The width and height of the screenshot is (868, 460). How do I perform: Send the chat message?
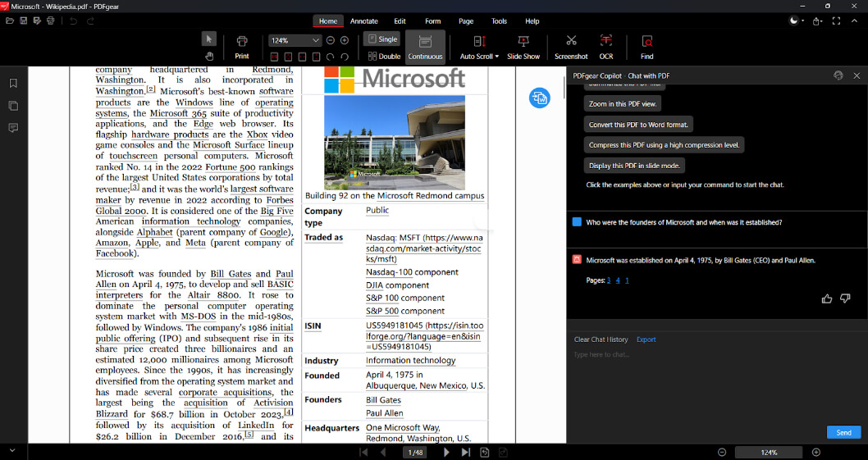coord(843,432)
